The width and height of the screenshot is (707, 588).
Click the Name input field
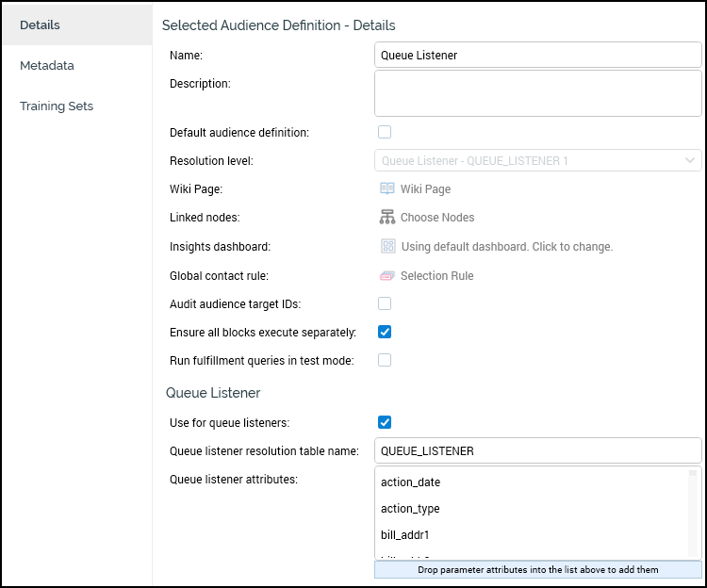coord(537,56)
